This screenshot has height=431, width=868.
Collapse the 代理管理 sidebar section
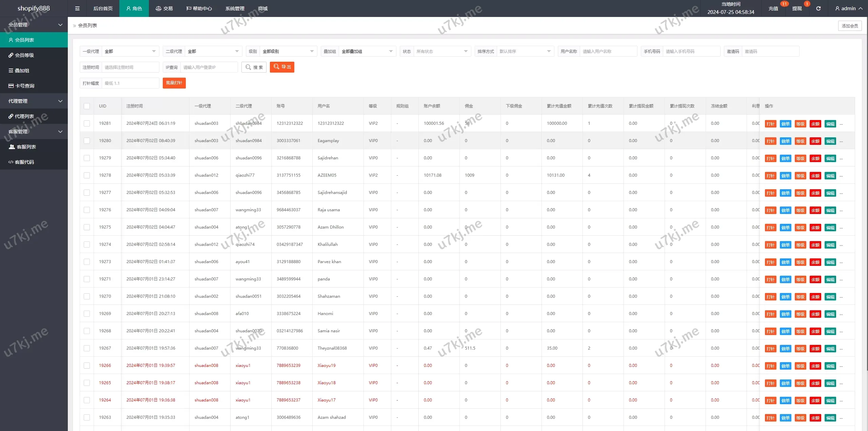[34, 101]
